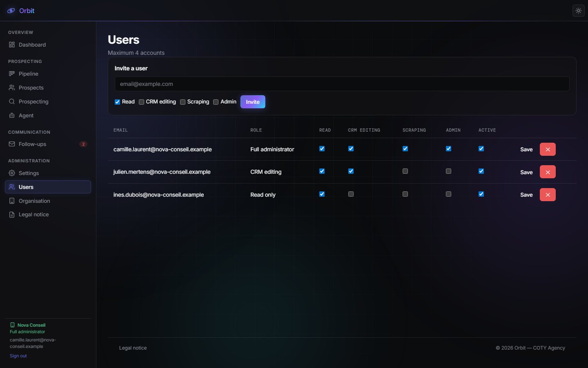Toggle Admin for ines.dubois
The width and height of the screenshot is (588, 368).
pos(448,194)
